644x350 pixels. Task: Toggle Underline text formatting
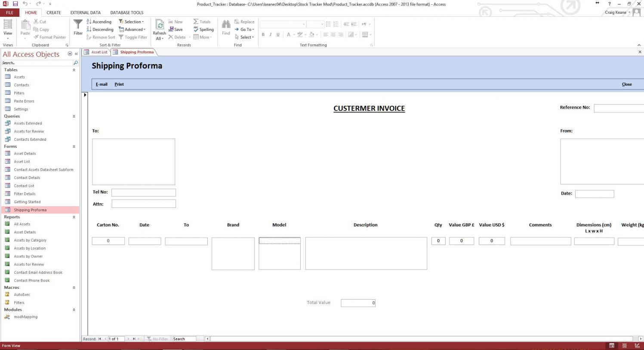pyautogui.click(x=278, y=34)
